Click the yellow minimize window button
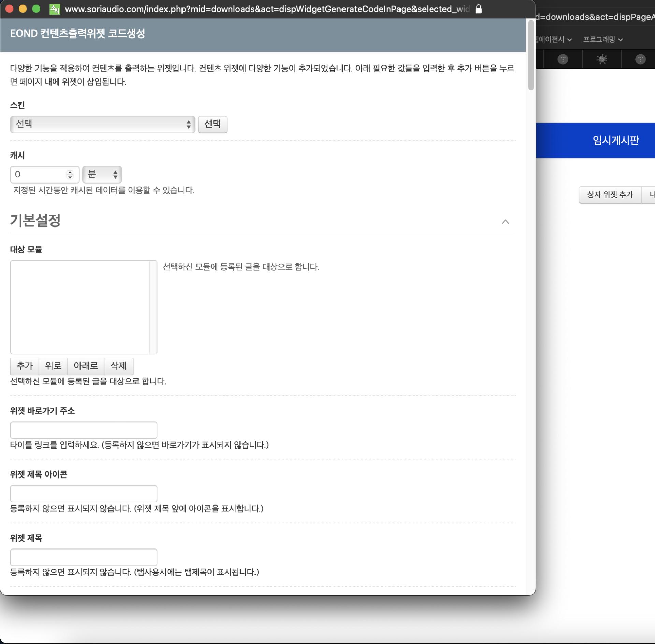Viewport: 655px width, 644px height. [23, 9]
